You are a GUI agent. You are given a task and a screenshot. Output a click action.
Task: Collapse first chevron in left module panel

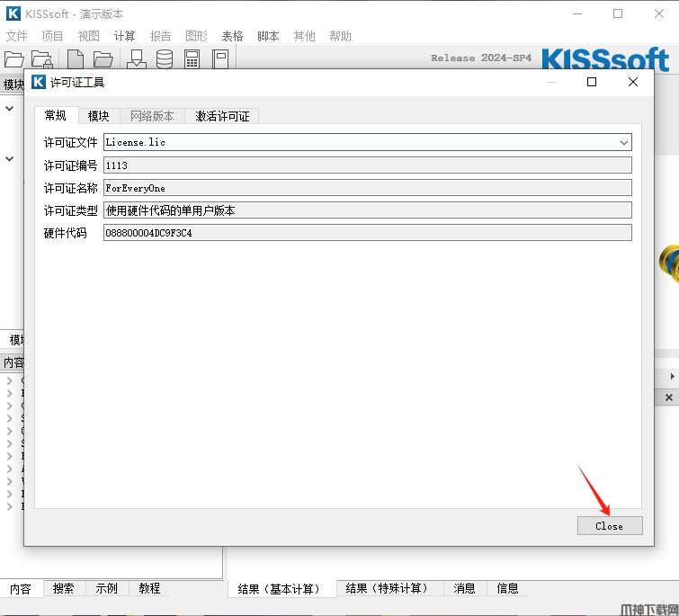coord(10,108)
